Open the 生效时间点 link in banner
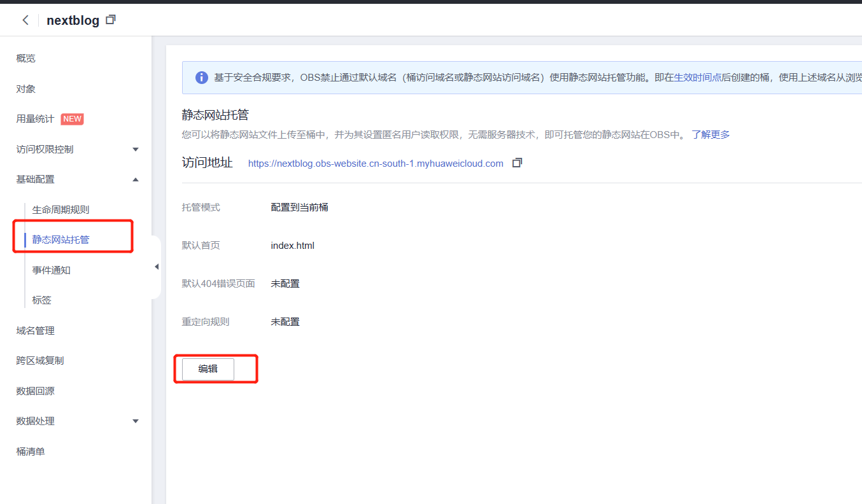Viewport: 862px width, 504px height. [698, 78]
